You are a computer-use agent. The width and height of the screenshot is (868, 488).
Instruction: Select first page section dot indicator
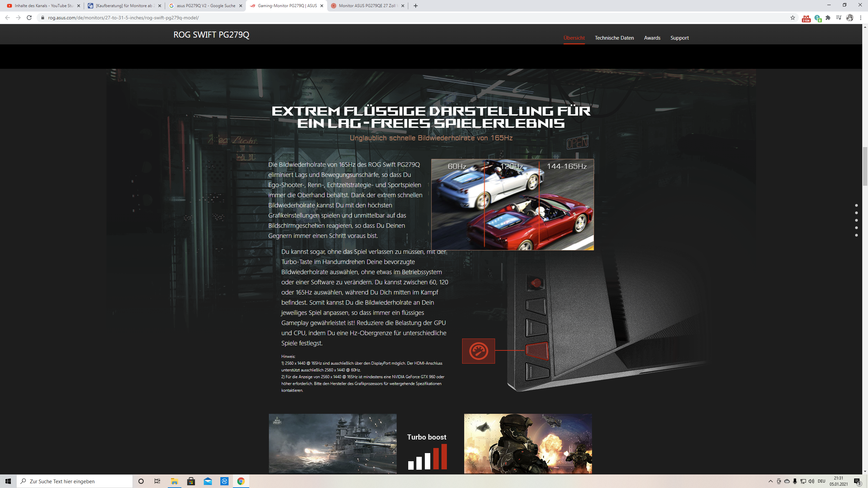(x=856, y=205)
